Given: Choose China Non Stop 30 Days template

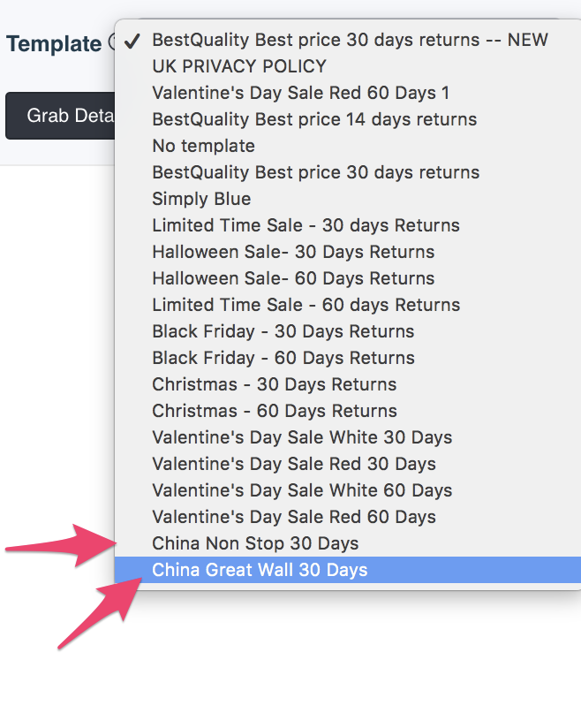Looking at the screenshot, I should (x=348, y=542).
